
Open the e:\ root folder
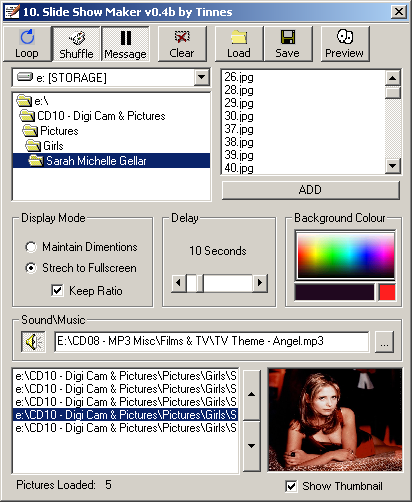click(x=33, y=100)
